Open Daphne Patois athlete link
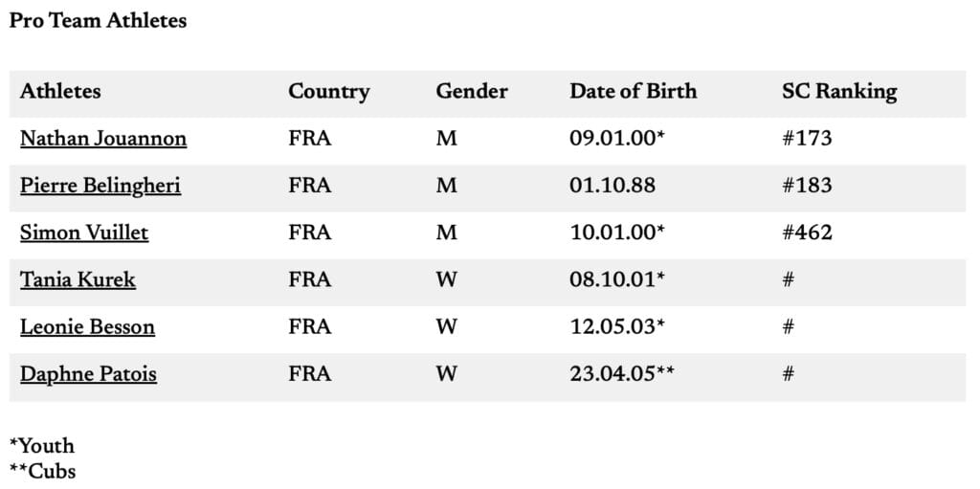Image resolution: width=980 pixels, height=489 pixels. [x=88, y=374]
